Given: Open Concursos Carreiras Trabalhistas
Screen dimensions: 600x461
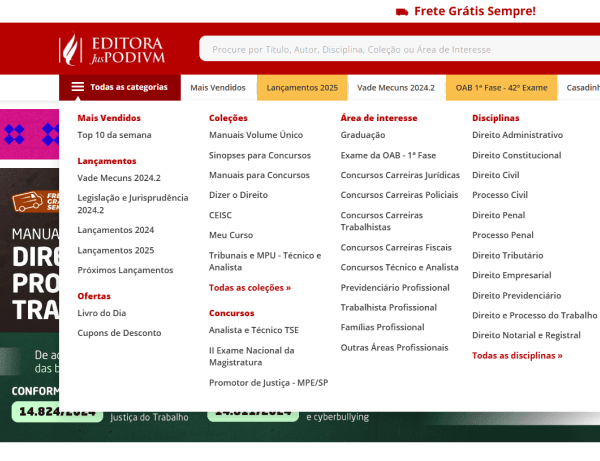Looking at the screenshot, I should click(x=382, y=221).
